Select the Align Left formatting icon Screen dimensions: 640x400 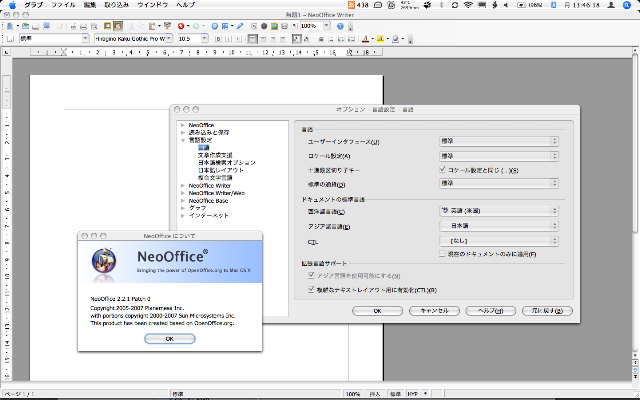tap(253, 39)
